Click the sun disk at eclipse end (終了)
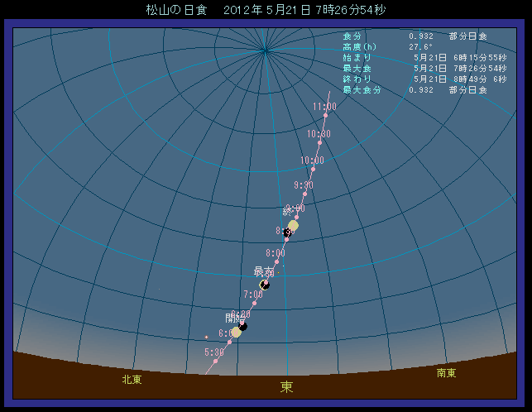 [293, 225]
